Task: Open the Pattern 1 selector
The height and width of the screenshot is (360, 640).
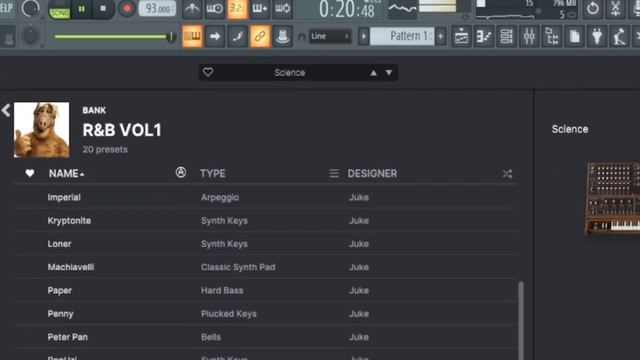Action: click(402, 36)
